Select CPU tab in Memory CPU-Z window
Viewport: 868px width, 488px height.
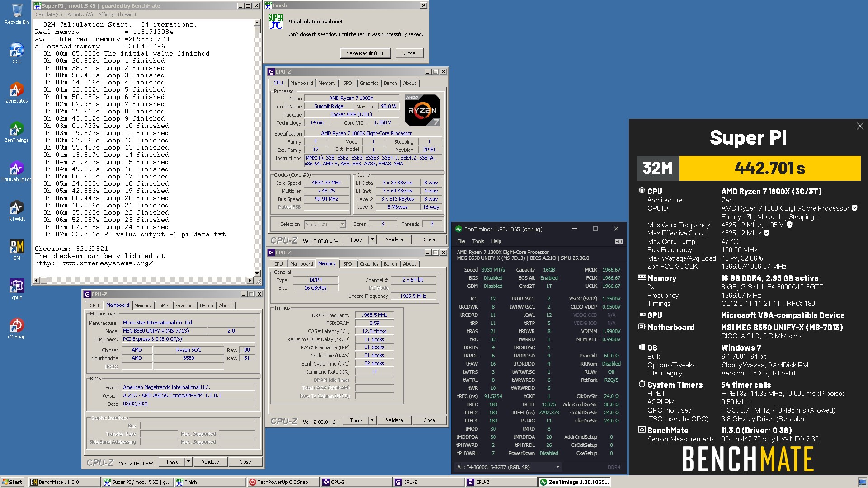278,264
